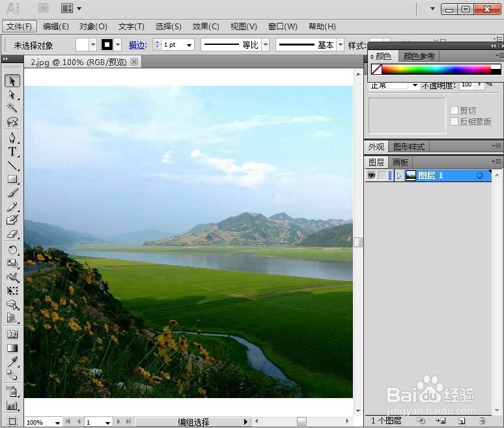Select the Eyedropper tool
Image resolution: width=504 pixels, height=428 pixels.
(x=12, y=362)
